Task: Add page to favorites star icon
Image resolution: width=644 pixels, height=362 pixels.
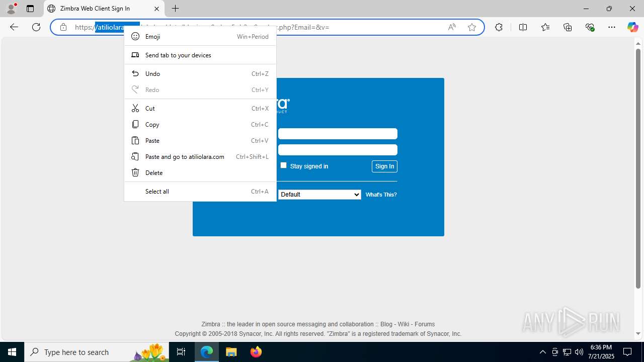Action: [x=472, y=27]
